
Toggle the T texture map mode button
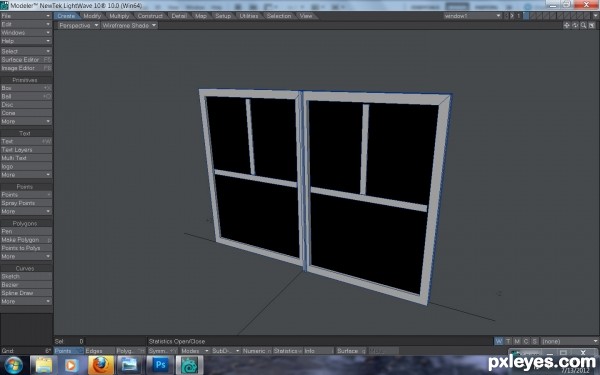coord(508,341)
